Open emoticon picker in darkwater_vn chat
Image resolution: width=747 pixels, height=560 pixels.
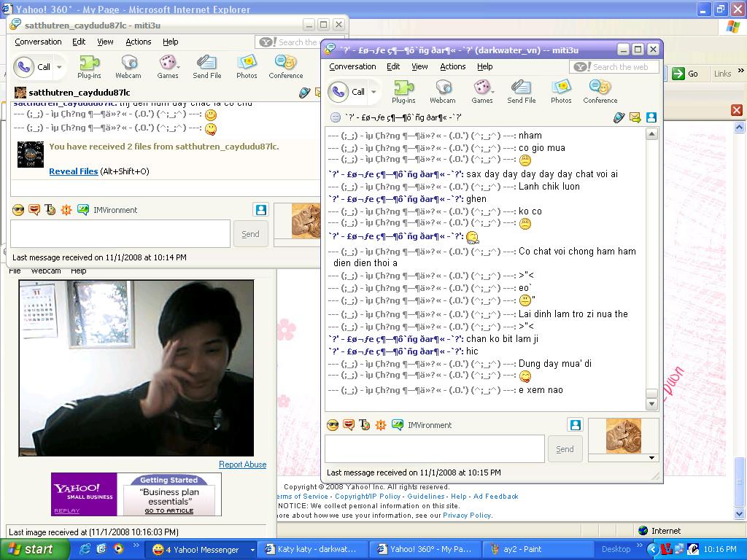pos(333,425)
